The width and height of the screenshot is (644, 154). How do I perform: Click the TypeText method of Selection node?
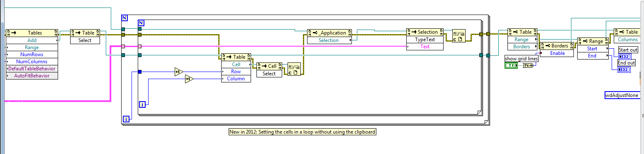425,40
